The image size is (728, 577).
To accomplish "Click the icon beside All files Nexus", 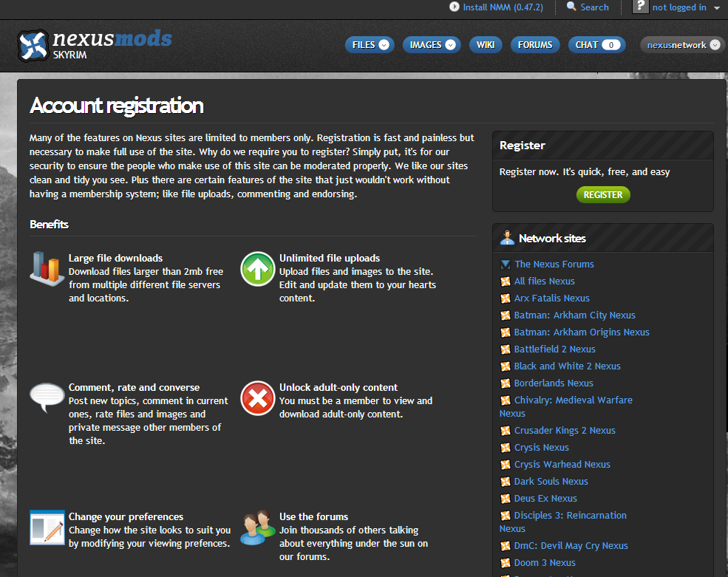I will [x=505, y=281].
